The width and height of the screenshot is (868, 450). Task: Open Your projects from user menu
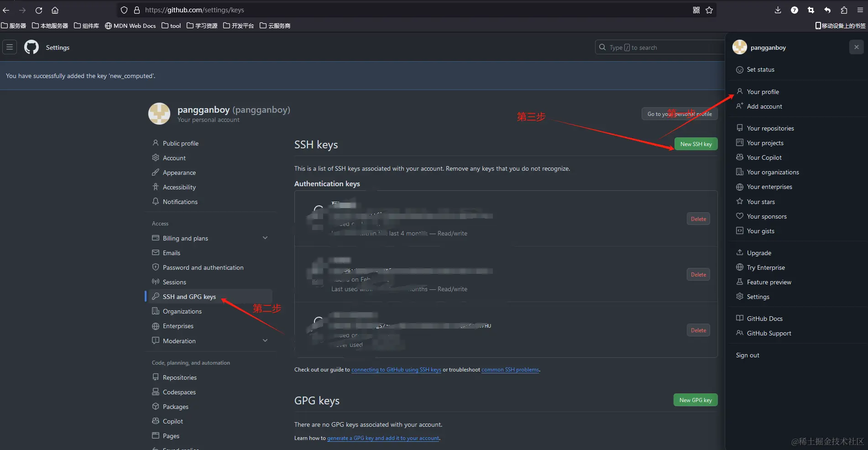tap(765, 143)
